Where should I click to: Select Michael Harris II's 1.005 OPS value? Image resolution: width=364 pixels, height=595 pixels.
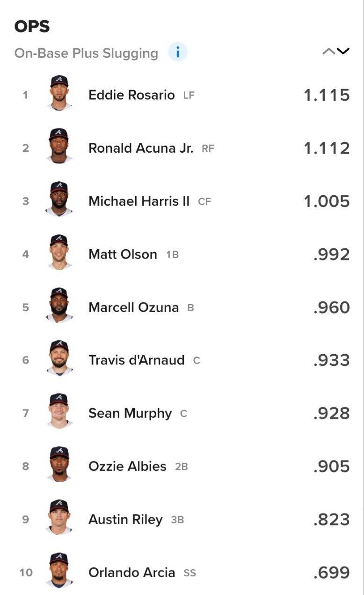click(327, 201)
